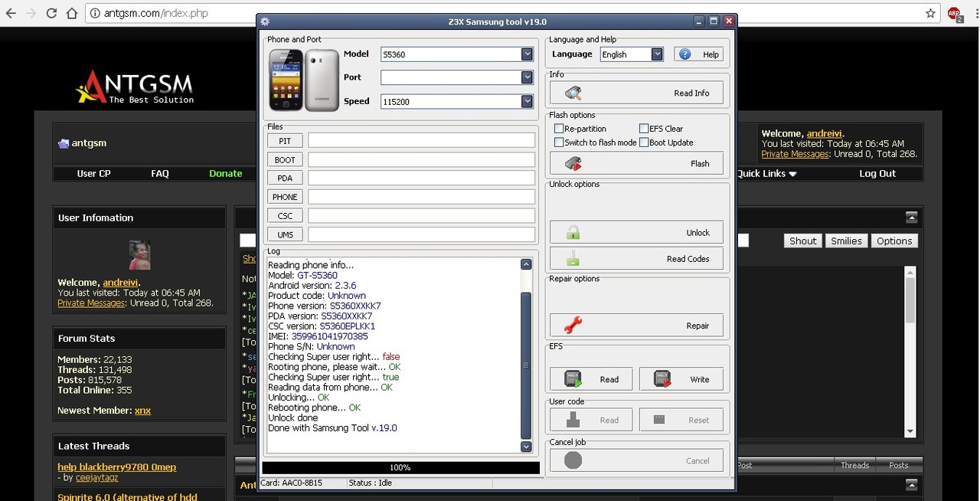Screen dimensions: 980x501
Task: Click the antgsm forum folder icon
Action: (x=64, y=143)
